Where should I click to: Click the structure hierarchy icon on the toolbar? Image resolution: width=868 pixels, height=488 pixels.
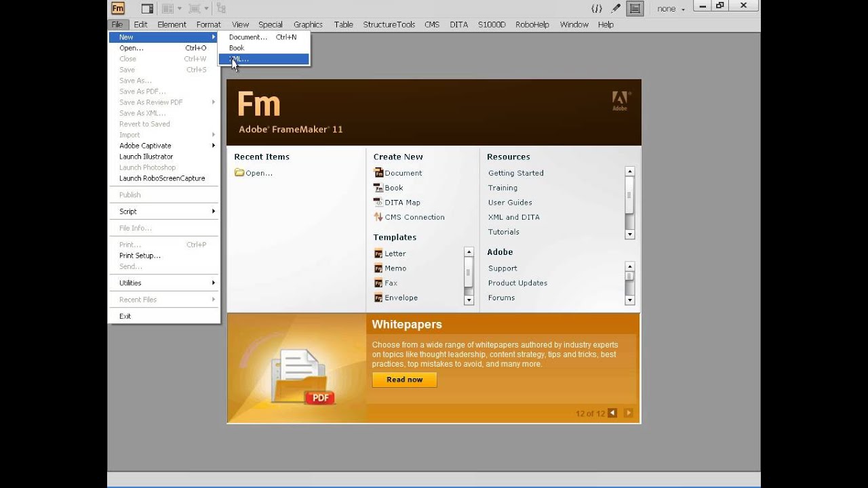point(221,7)
